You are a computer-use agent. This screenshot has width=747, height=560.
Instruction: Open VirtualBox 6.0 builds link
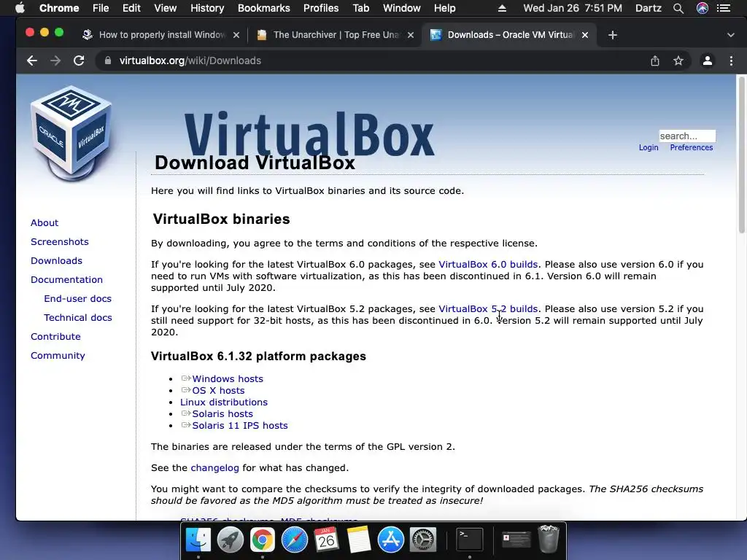[488, 264]
